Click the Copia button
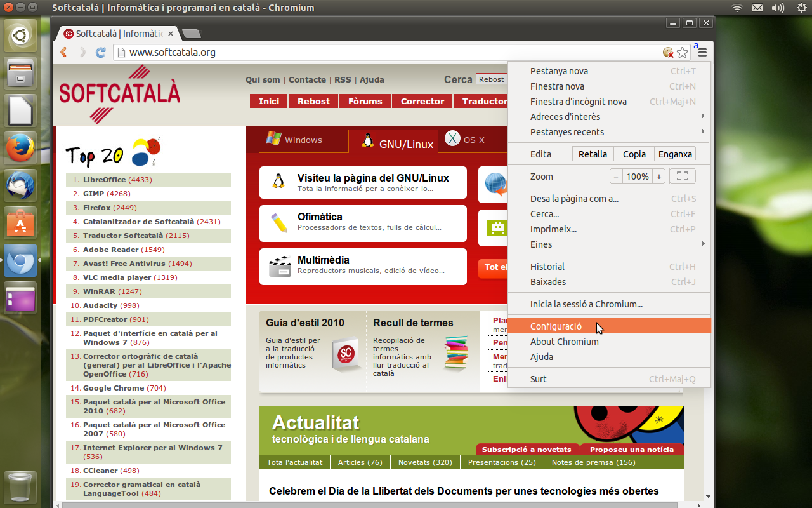Viewport: 812px width, 508px height. (x=634, y=154)
